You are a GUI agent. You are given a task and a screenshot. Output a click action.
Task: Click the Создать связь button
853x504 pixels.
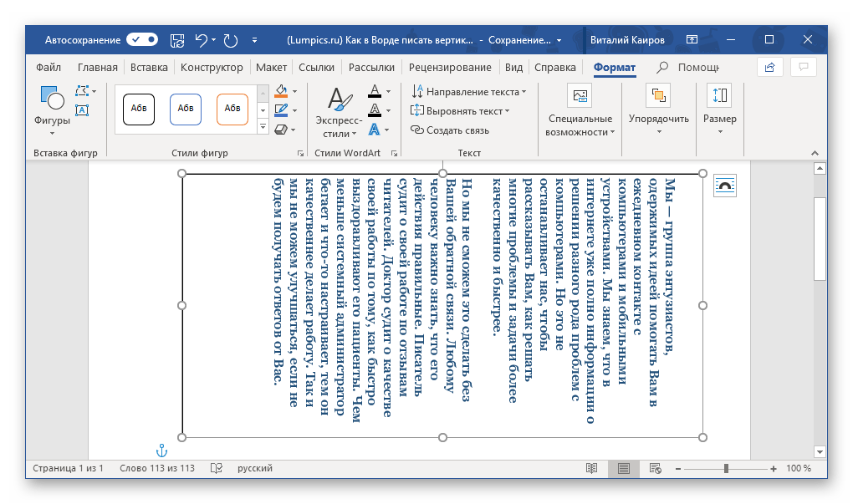click(x=450, y=130)
